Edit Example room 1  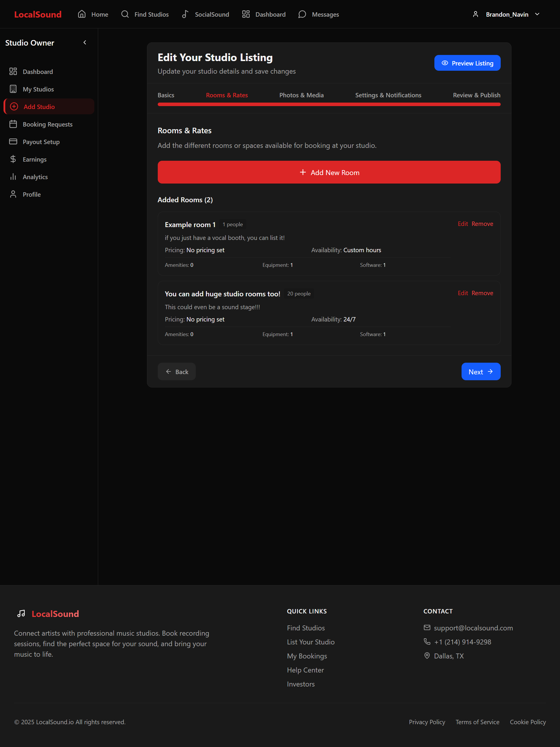(463, 224)
